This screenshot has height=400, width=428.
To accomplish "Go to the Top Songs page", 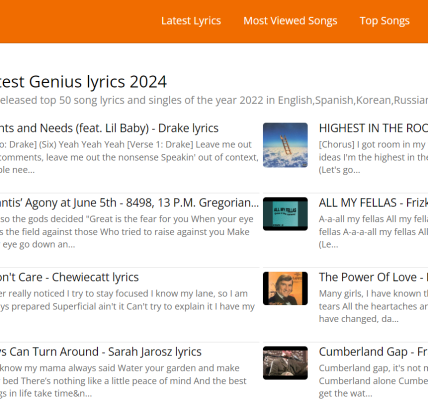I will [x=384, y=21].
